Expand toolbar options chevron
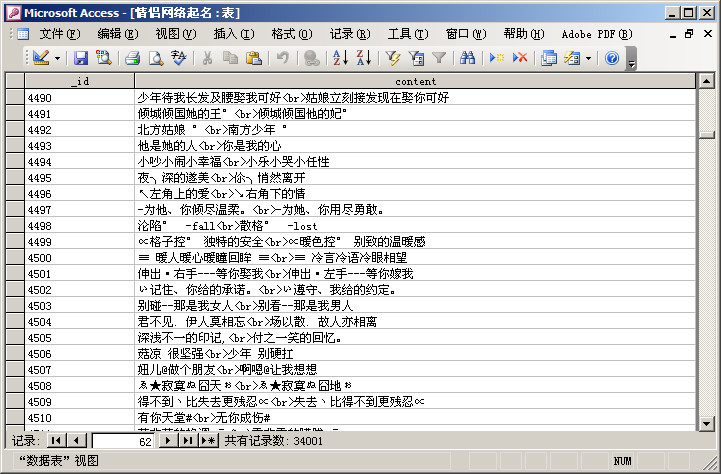 (631, 58)
